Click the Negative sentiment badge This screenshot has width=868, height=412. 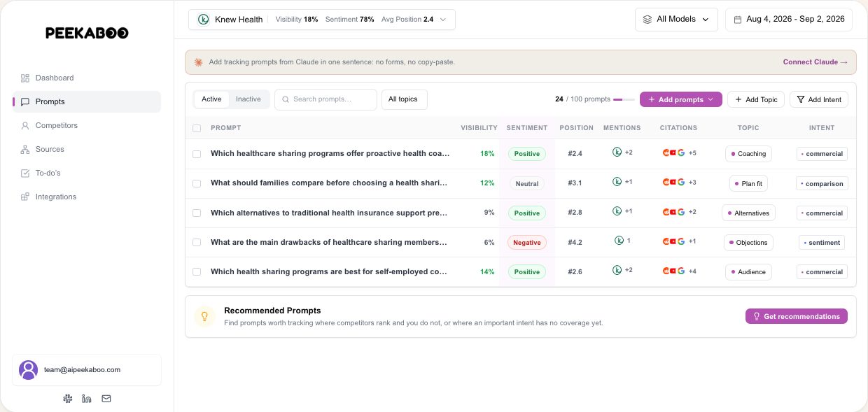527,243
